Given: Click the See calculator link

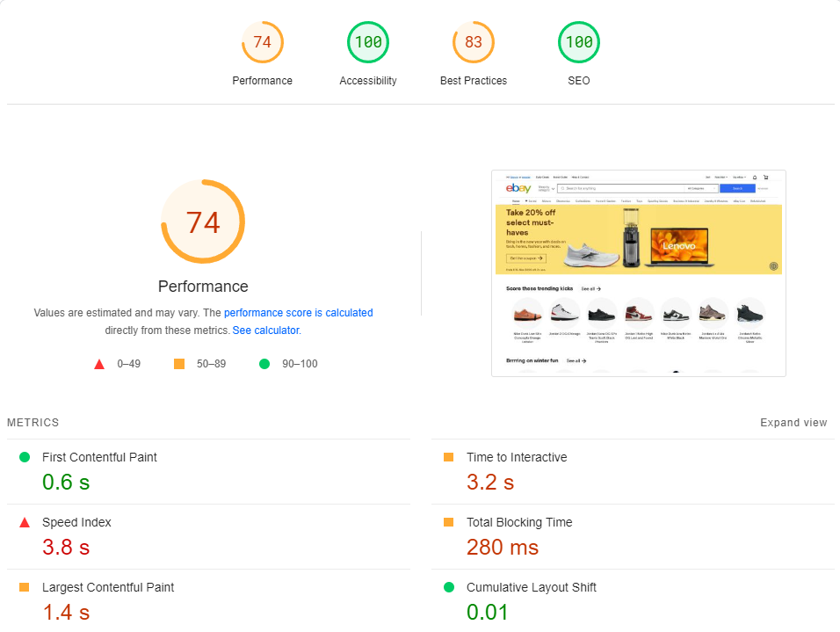Looking at the screenshot, I should pyautogui.click(x=265, y=330).
